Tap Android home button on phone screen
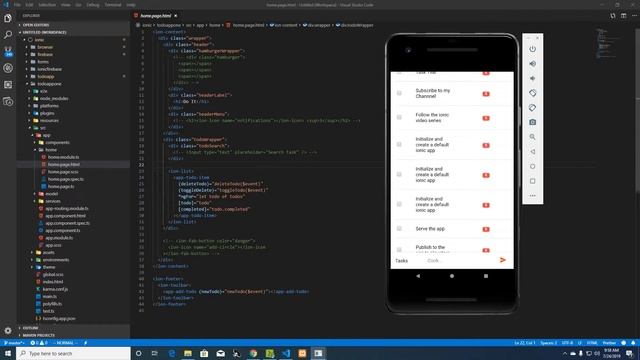 (x=452, y=276)
